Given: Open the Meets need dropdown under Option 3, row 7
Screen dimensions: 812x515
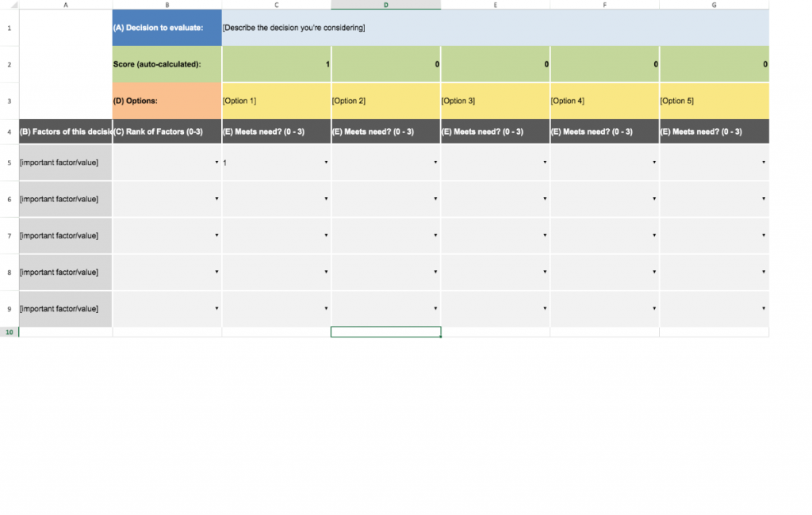Looking at the screenshot, I should coord(543,235).
